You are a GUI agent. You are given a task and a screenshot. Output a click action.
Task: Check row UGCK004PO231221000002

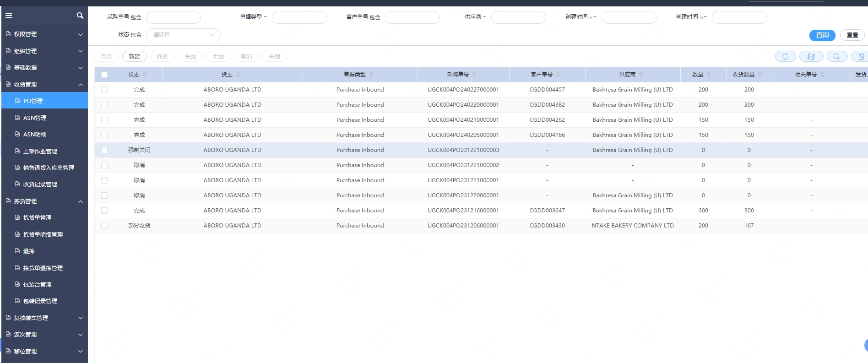104,165
